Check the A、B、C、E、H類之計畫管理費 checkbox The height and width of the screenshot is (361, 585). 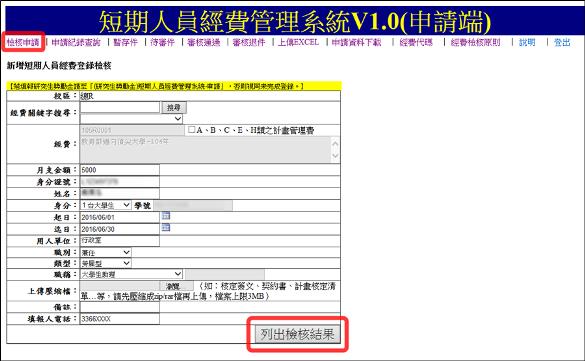coord(191,129)
